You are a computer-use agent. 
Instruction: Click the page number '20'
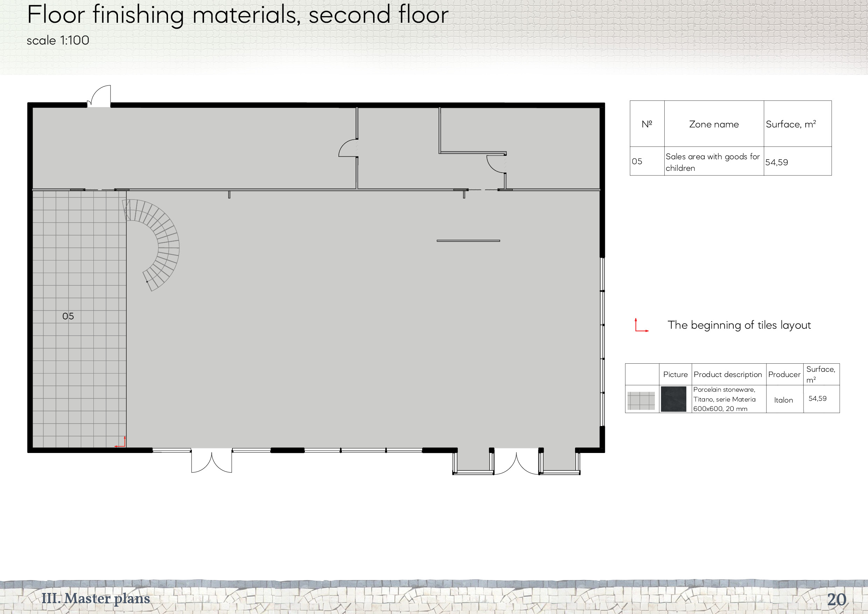(x=836, y=599)
